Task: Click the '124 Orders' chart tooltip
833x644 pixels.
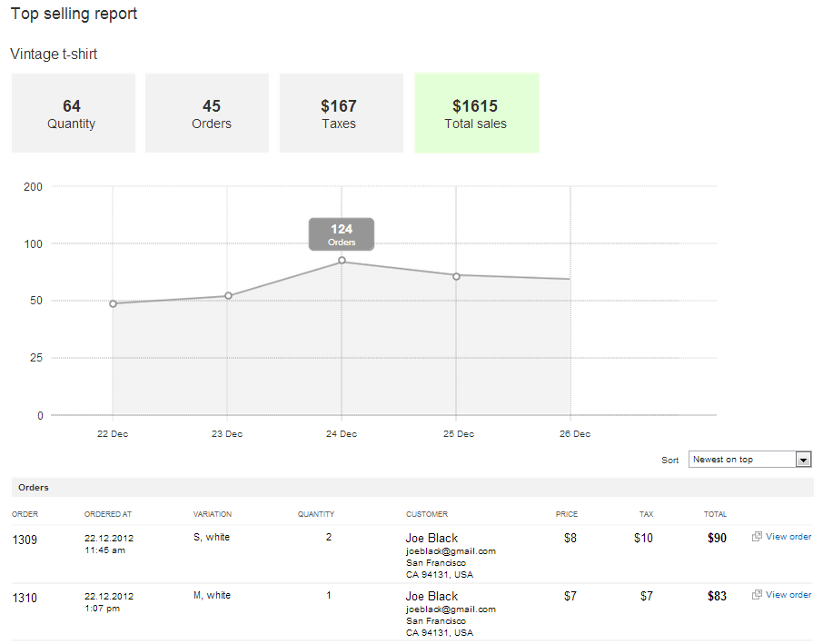Action: point(342,234)
